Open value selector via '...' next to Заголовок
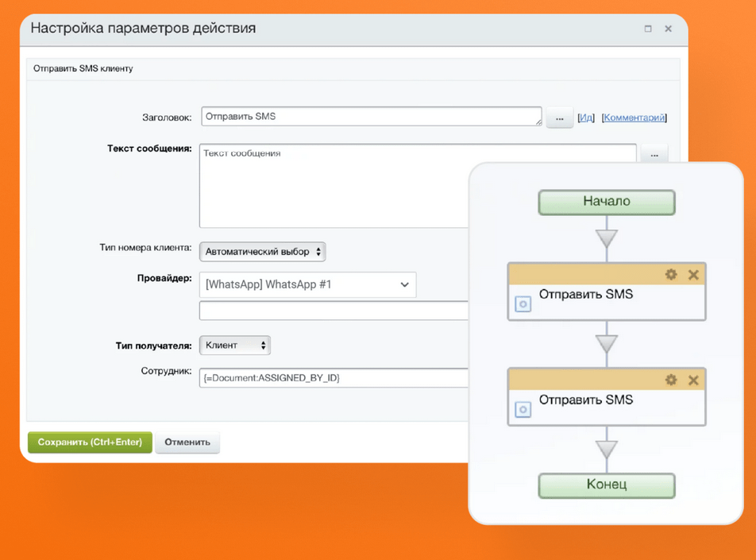 (x=560, y=116)
